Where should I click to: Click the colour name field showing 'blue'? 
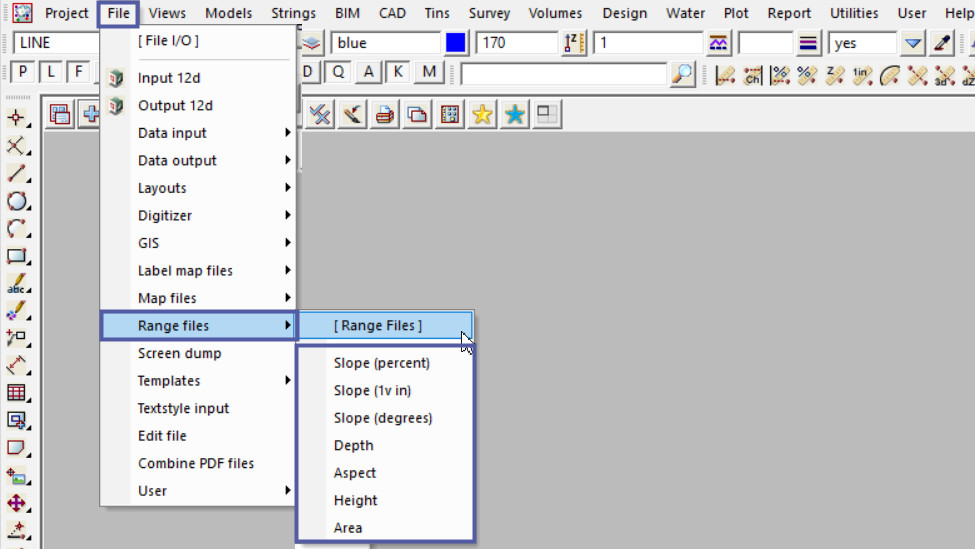point(385,43)
